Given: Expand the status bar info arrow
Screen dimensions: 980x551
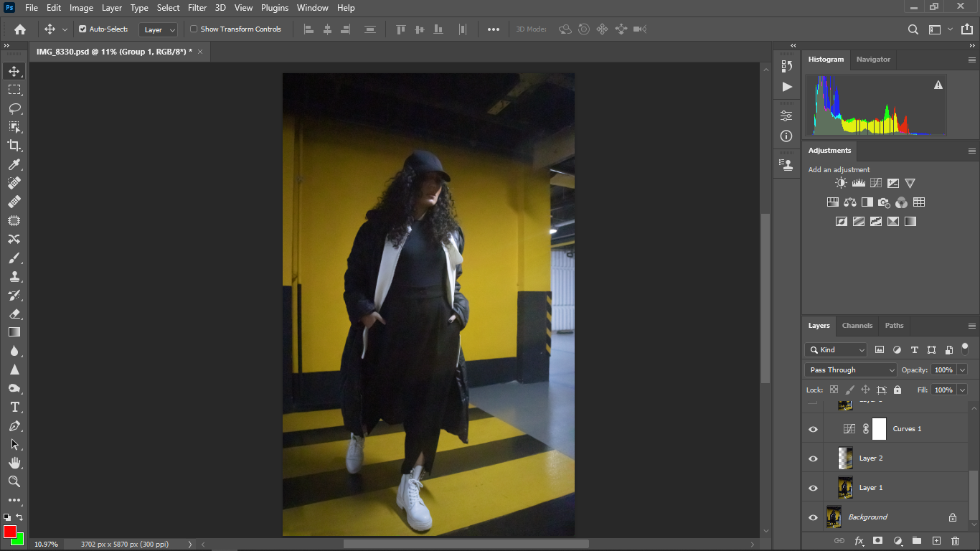Looking at the screenshot, I should pos(190,545).
